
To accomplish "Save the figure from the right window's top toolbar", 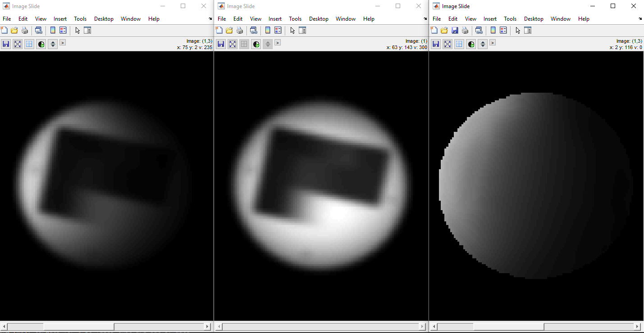I will pos(455,30).
